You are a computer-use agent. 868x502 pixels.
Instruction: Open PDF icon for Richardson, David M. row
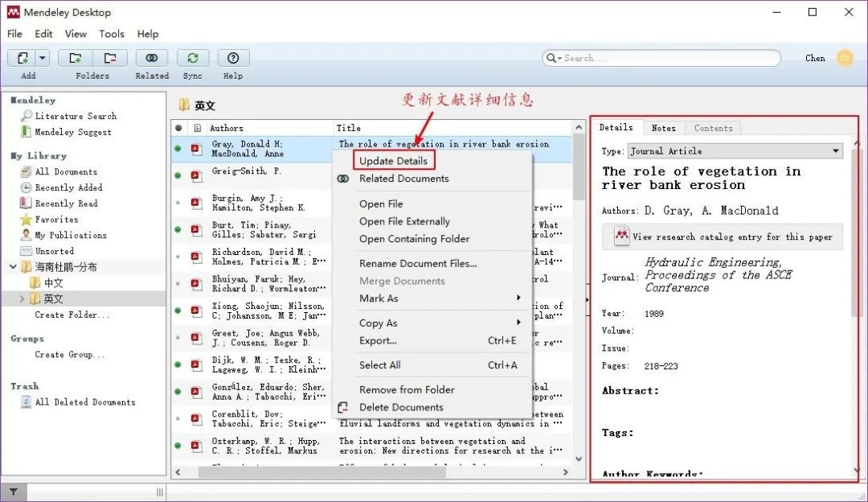coord(196,257)
